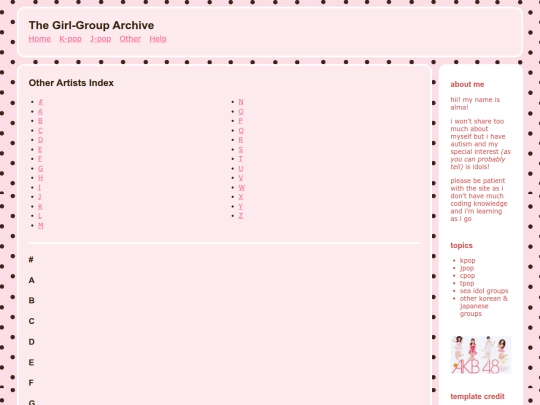Click the E section heading
540x405 pixels.
pyautogui.click(x=31, y=362)
